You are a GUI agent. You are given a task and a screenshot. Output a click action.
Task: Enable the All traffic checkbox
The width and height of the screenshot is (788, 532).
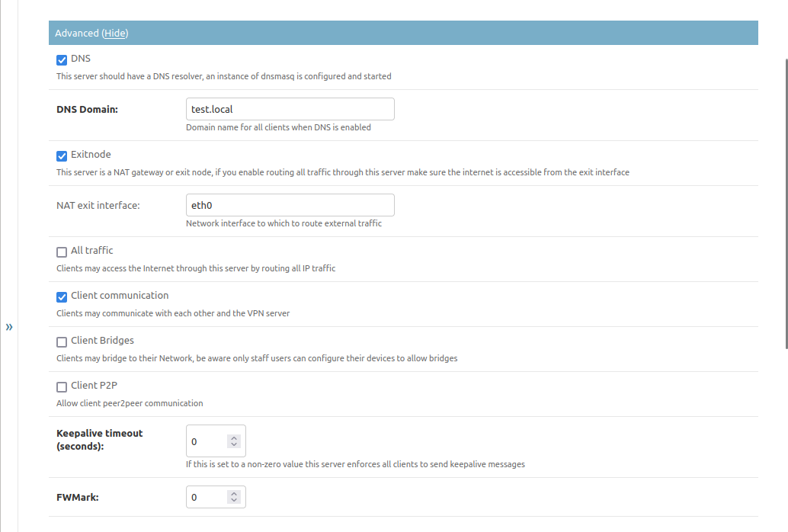point(62,252)
